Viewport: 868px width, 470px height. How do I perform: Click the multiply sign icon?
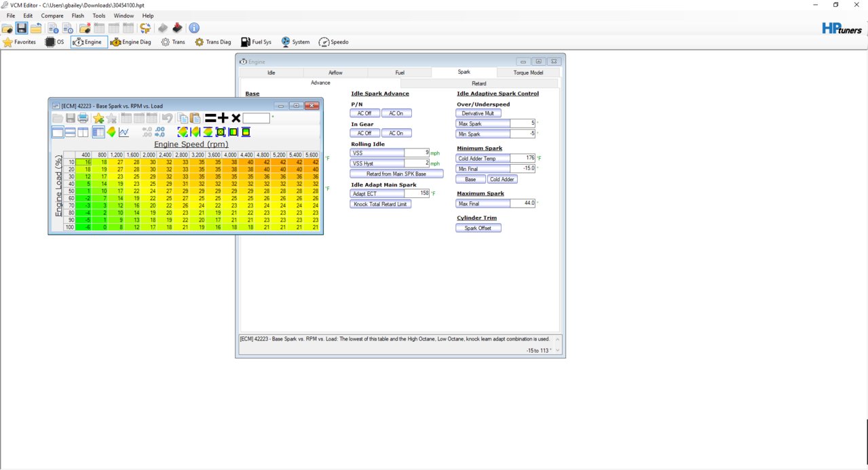point(236,118)
